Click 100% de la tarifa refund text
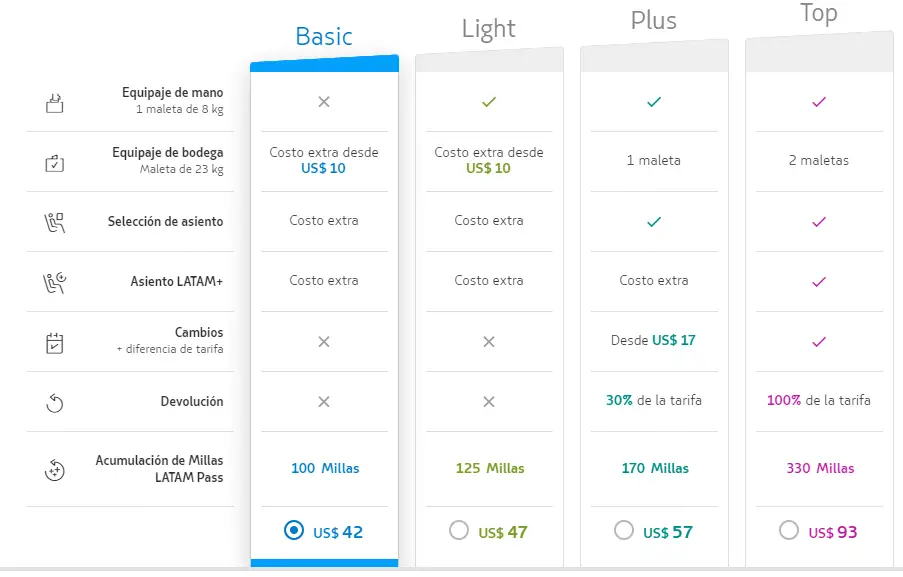Screen dimensions: 903x577 (818, 400)
